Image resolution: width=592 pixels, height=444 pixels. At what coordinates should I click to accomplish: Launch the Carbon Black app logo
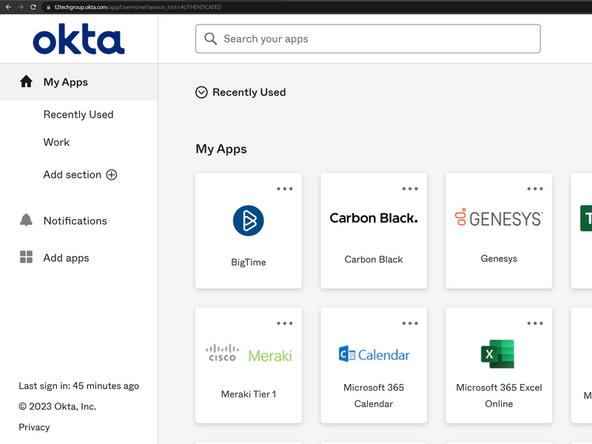[373, 218]
